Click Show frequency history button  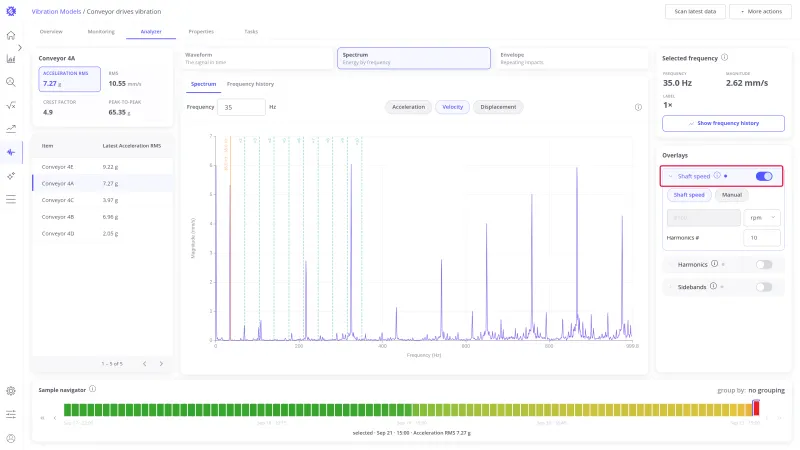coord(723,123)
